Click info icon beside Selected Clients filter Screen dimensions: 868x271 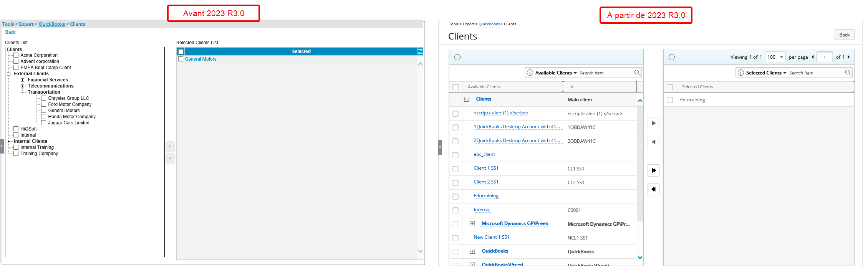tap(741, 73)
